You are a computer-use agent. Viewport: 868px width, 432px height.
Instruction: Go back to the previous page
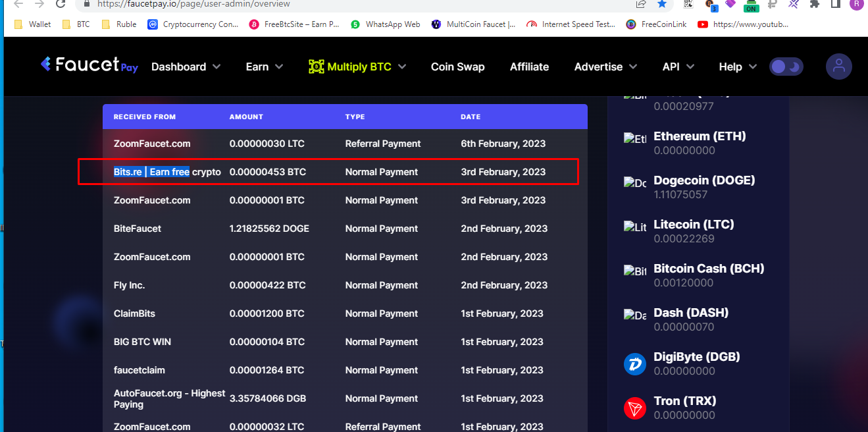coord(19,4)
